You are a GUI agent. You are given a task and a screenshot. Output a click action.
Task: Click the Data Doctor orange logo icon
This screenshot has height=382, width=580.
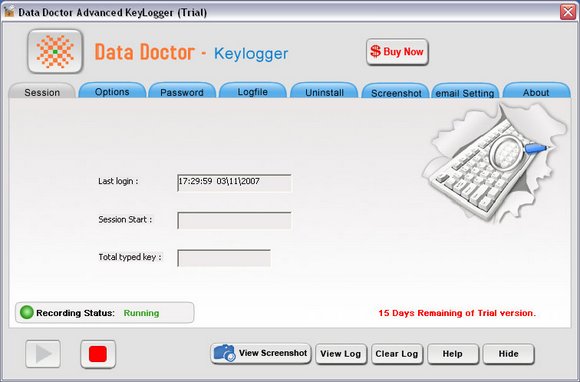(x=55, y=51)
